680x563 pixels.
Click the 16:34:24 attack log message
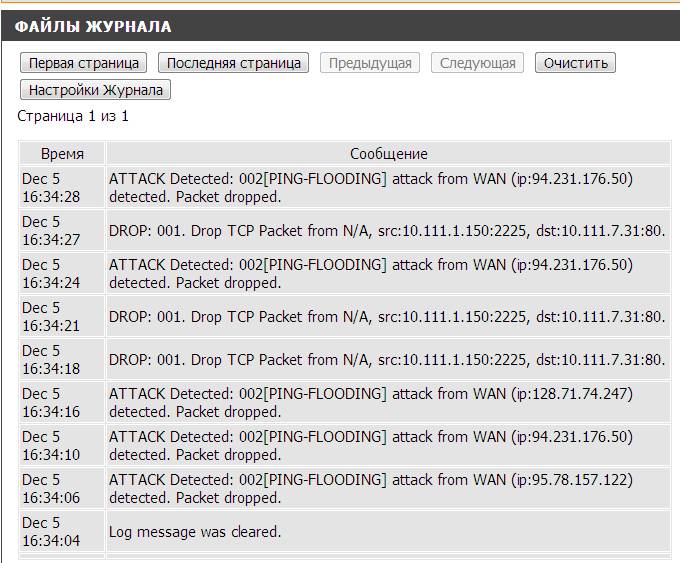(370, 274)
